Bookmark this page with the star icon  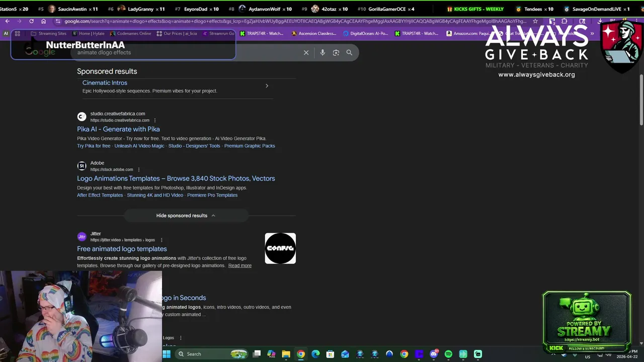pyautogui.click(x=535, y=21)
